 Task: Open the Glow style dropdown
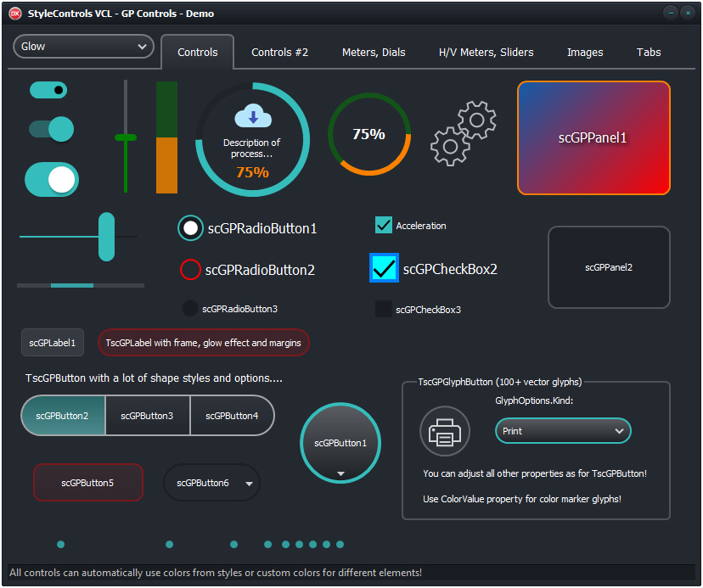point(84,47)
